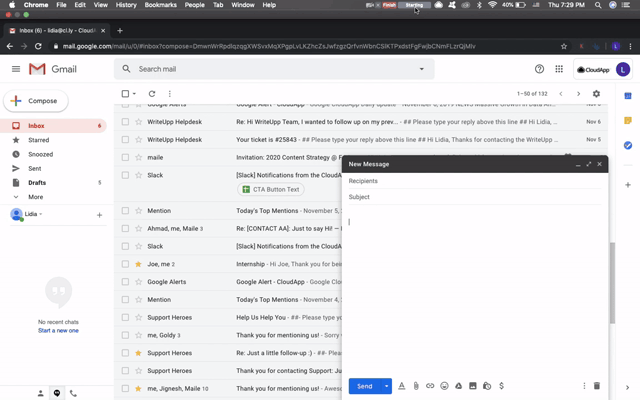
Task: Open the Bookmarks menu in menu bar
Action: tap(160, 5)
